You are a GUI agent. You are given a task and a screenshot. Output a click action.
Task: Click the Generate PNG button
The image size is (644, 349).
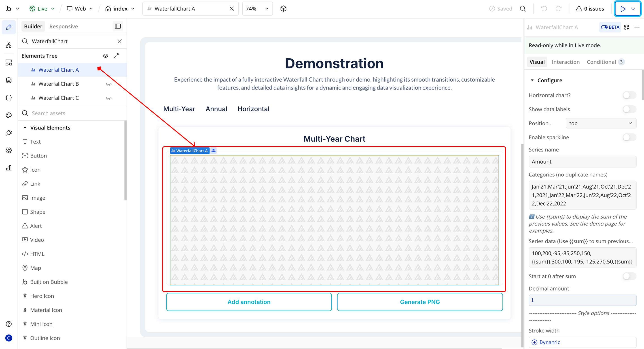[x=419, y=302]
